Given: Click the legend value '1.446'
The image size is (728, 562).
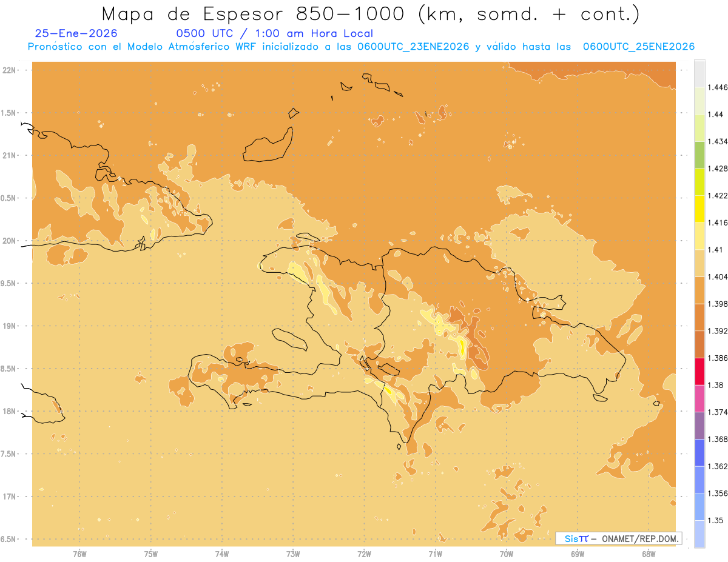Looking at the screenshot, I should [718, 87].
